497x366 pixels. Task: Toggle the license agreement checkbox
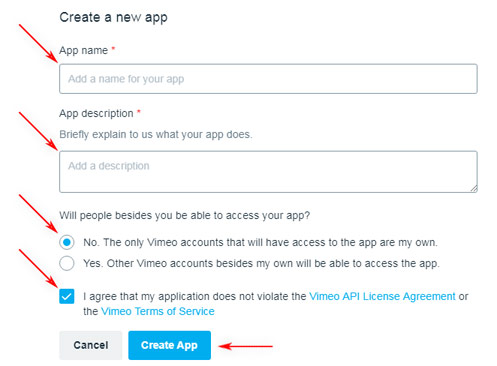67,296
